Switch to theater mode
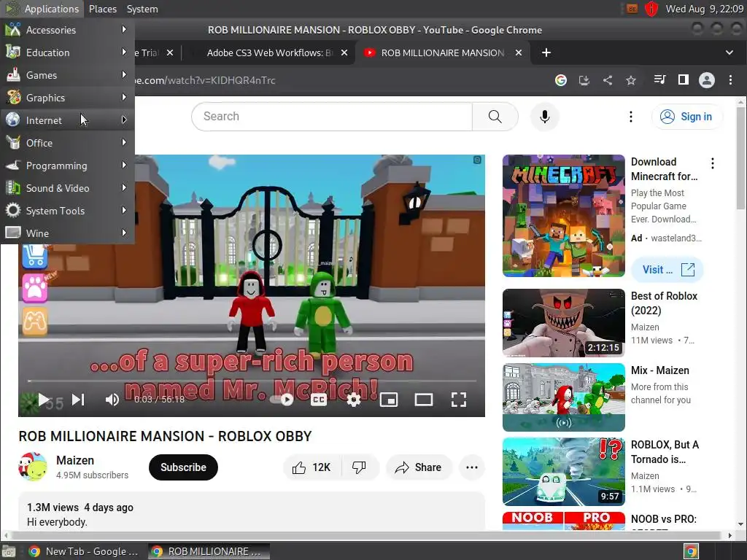 [424, 400]
